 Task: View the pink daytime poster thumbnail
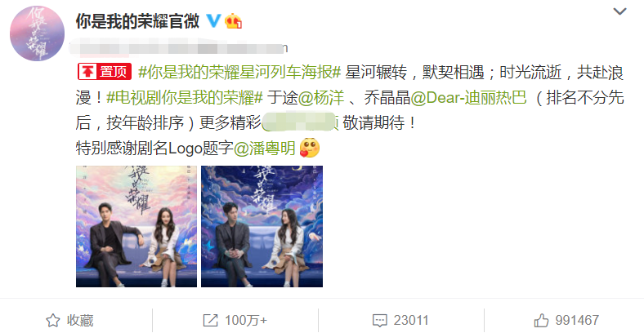coord(136,226)
